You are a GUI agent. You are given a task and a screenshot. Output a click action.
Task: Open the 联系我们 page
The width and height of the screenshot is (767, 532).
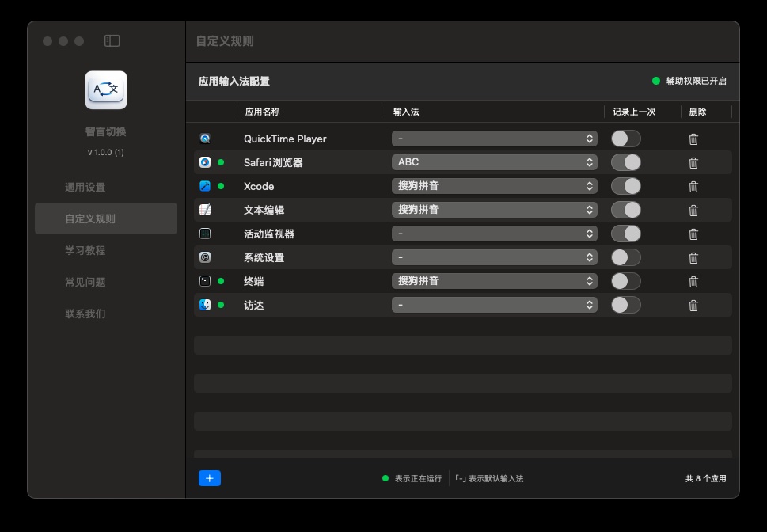point(105,313)
